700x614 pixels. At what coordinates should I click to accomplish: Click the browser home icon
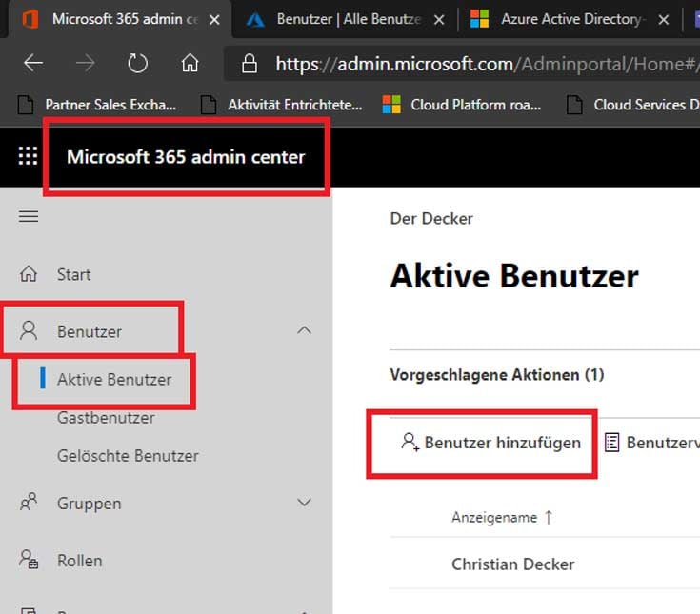click(190, 63)
